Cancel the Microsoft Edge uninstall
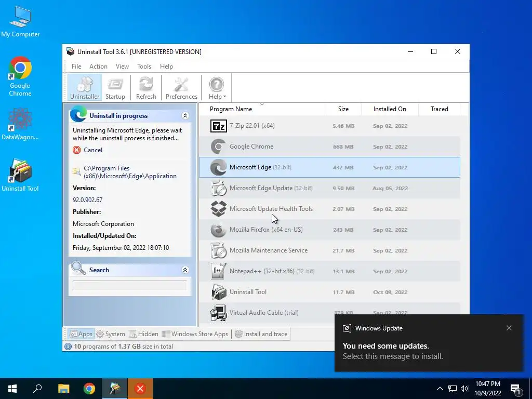This screenshot has width=532, height=399. click(x=92, y=150)
